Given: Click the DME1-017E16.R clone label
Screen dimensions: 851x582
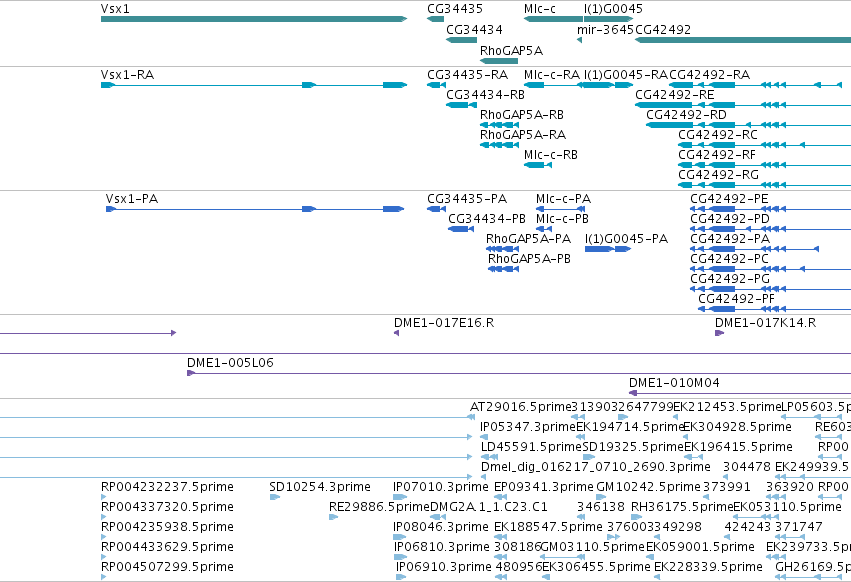Looking at the screenshot, I should click(x=444, y=323).
